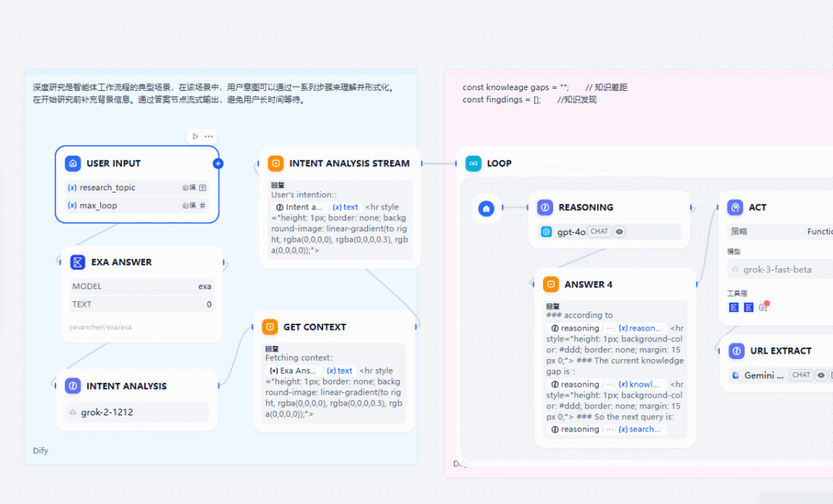Click the CHAT tag beside Gemini
The image size is (833, 504).
[801, 375]
